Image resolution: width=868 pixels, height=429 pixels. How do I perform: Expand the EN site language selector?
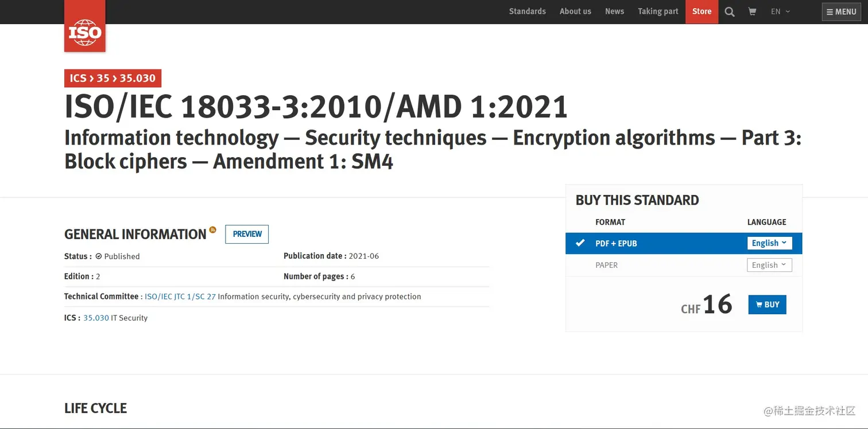coord(780,11)
